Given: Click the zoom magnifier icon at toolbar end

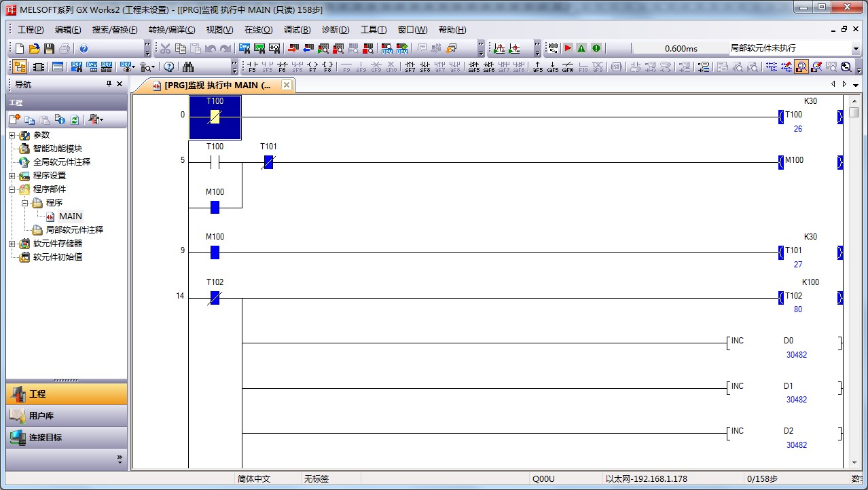Looking at the screenshot, I should [846, 67].
